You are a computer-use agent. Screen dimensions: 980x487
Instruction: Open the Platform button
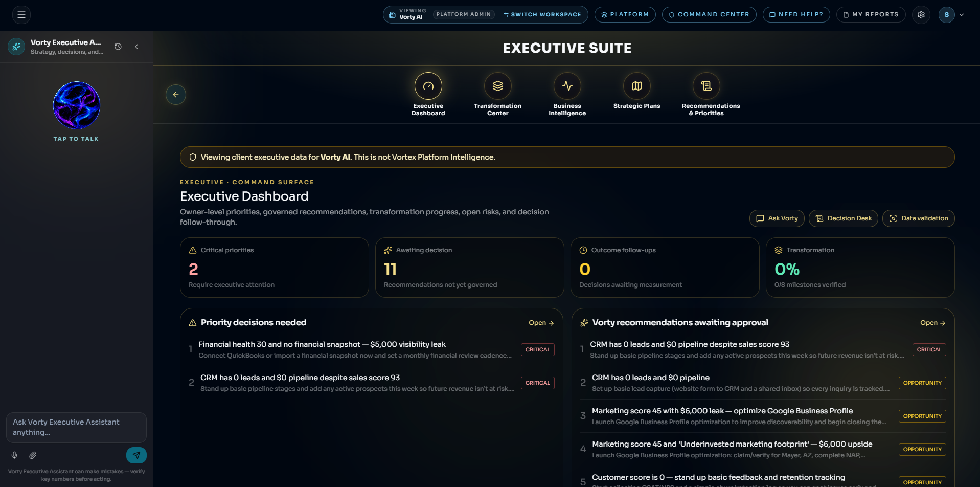(625, 15)
